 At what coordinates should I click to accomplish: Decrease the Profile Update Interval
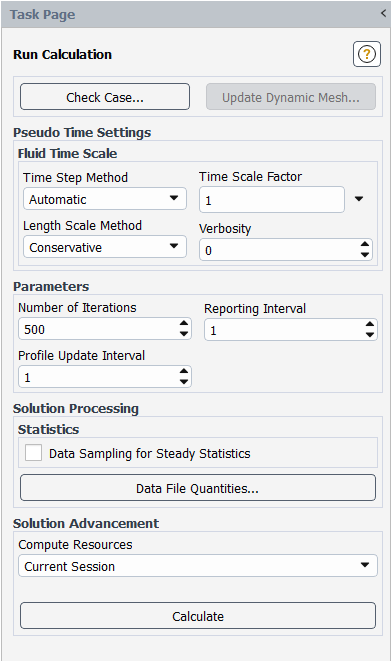(184, 382)
